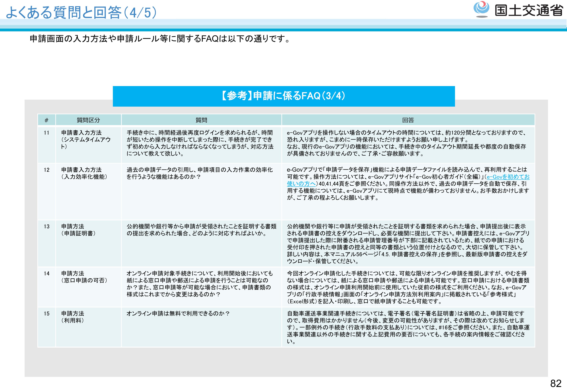The height and width of the screenshot is (392, 567).
Task: Click row number 11 cell
Action: click(46, 133)
